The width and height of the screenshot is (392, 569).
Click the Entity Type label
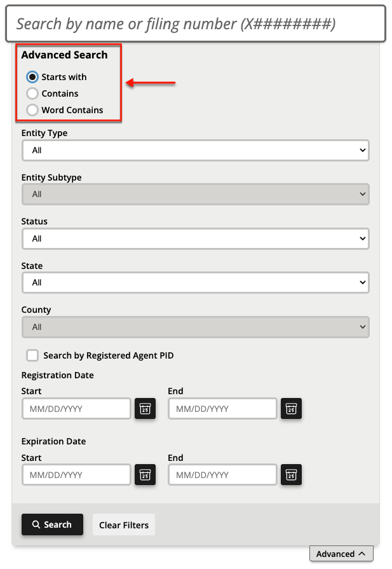44,133
